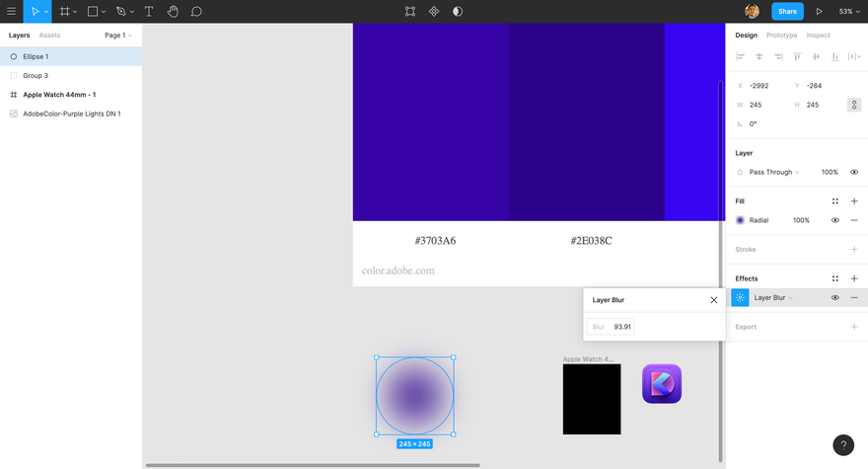Present the prototype with play icon

click(x=819, y=11)
